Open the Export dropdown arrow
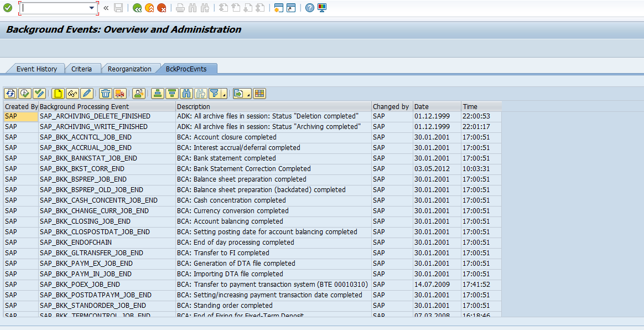The height and width of the screenshot is (330, 644). click(248, 95)
